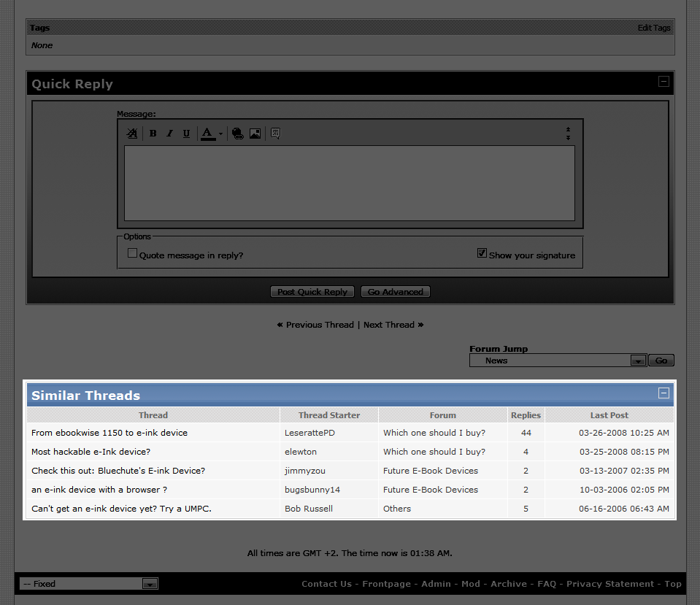Check Quote message in reply
The height and width of the screenshot is (605, 700).
click(132, 253)
